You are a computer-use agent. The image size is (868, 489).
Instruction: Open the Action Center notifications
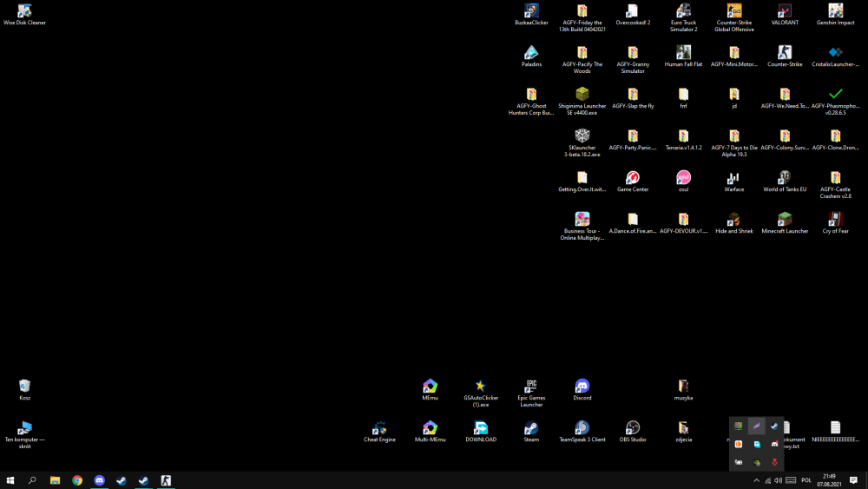click(x=853, y=480)
